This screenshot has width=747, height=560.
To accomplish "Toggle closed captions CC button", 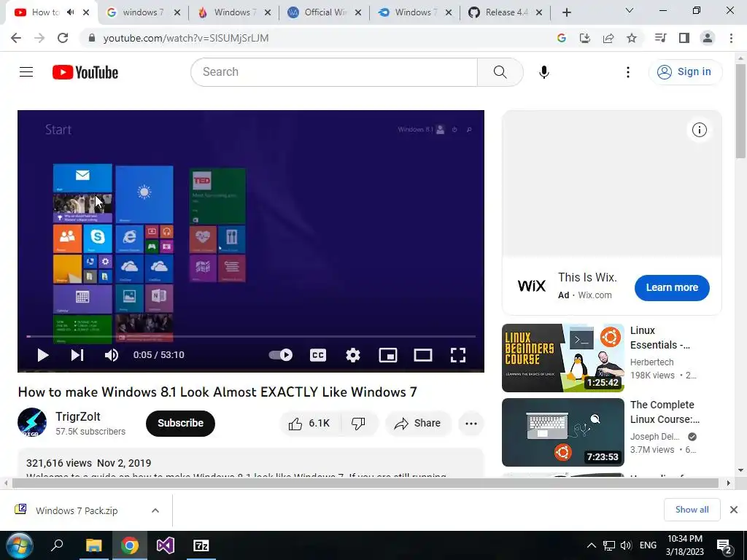I will [318, 355].
